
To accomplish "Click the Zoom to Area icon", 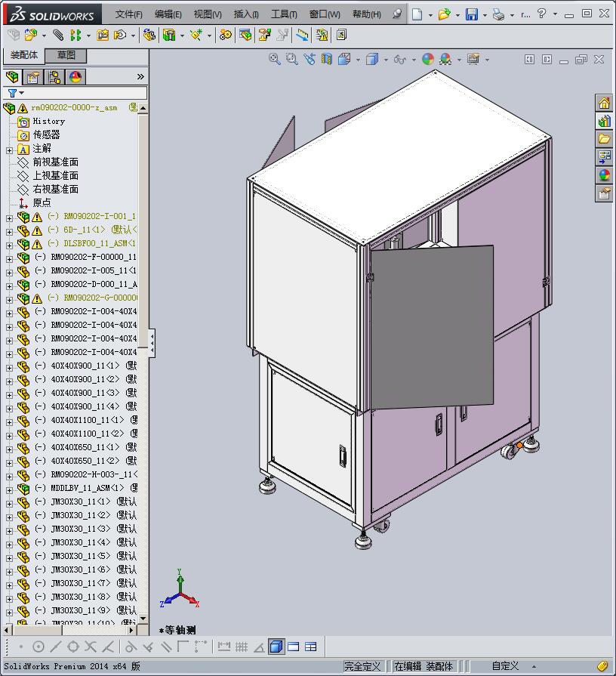I will pyautogui.click(x=291, y=59).
